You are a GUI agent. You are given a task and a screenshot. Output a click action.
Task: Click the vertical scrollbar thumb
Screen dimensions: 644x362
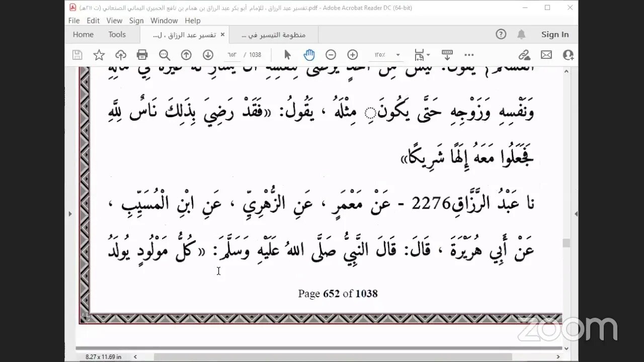click(x=567, y=243)
